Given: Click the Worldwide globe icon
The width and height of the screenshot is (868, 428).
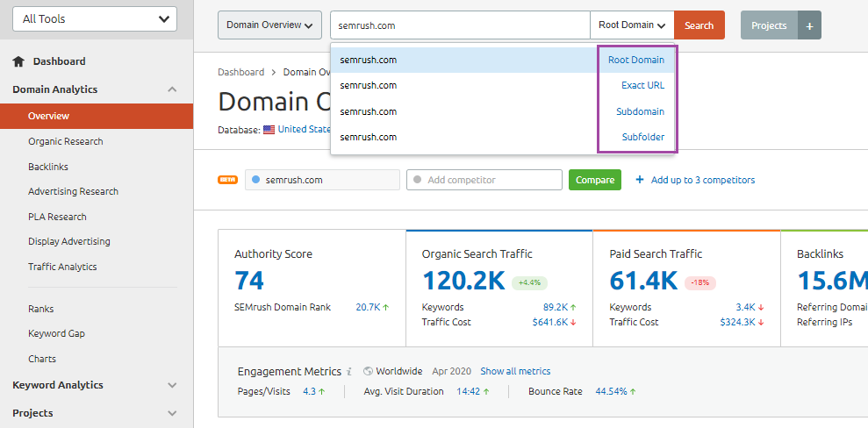Looking at the screenshot, I should click(368, 371).
